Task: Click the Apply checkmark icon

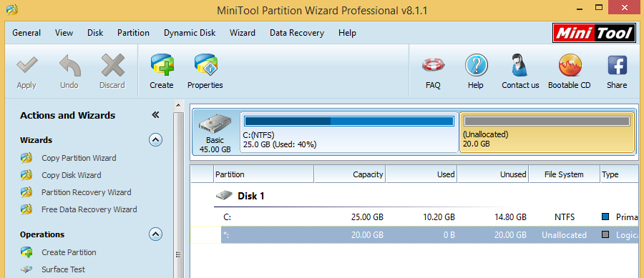Action: [26, 65]
